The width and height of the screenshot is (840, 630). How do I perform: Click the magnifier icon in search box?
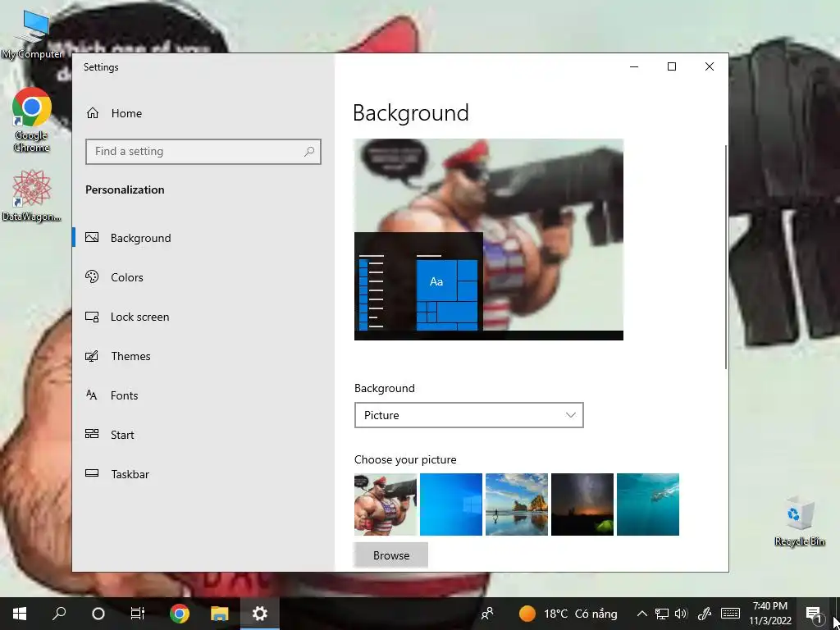[x=309, y=152]
